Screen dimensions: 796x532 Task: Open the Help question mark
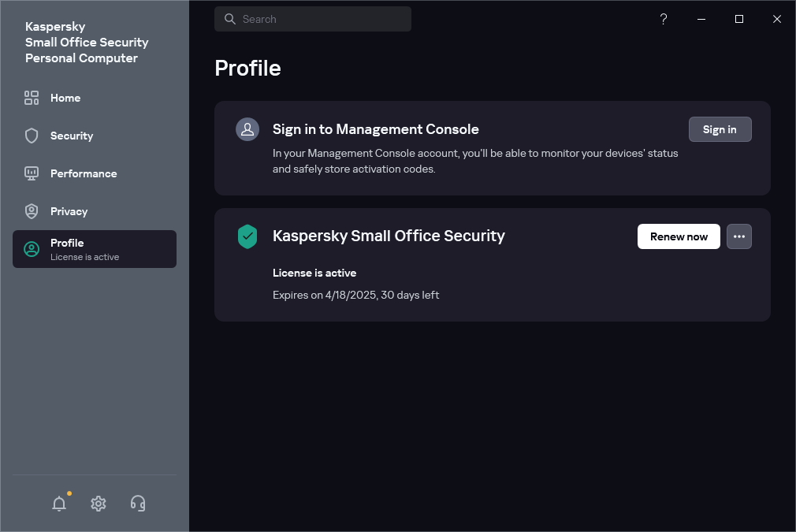[663, 18]
